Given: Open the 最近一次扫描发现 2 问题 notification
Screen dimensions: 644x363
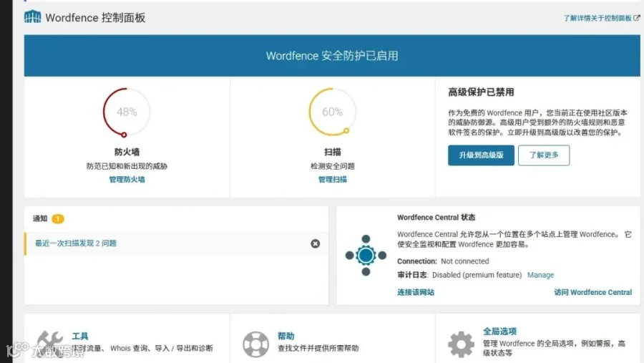Looking at the screenshot, I should point(76,243).
